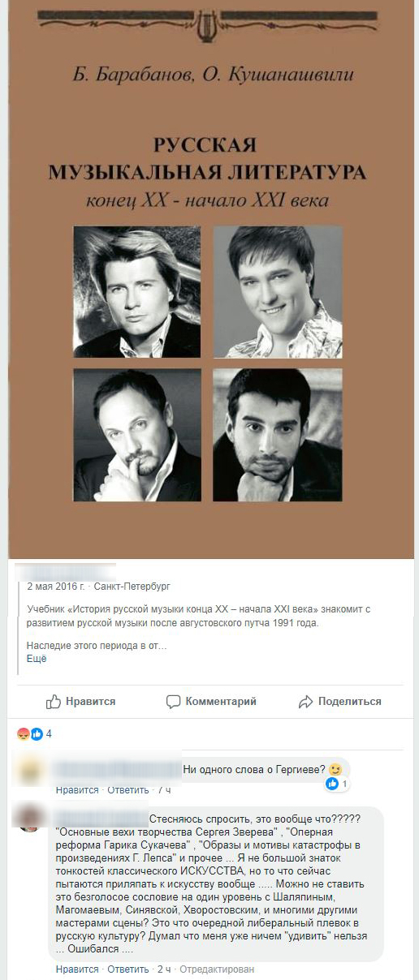Image resolution: width=419 pixels, height=980 pixels.
Task: Click the speech-bubble Comment icon
Action: pos(173,701)
